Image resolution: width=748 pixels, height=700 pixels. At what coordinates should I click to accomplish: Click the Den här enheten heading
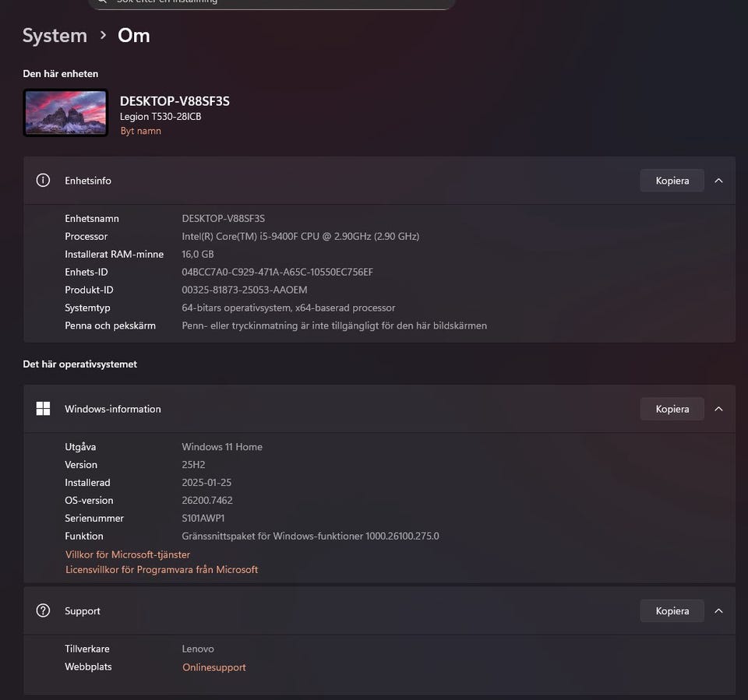tap(61, 74)
